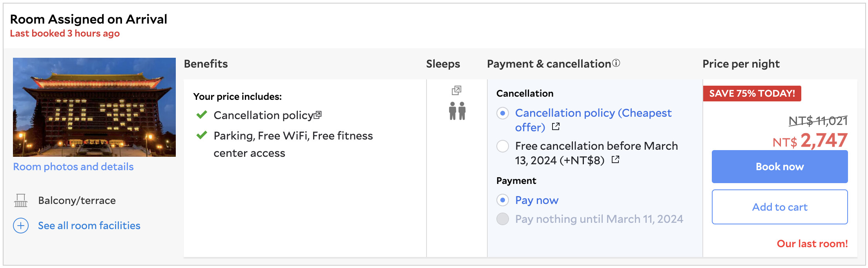Open Room photos and details link

[73, 167]
